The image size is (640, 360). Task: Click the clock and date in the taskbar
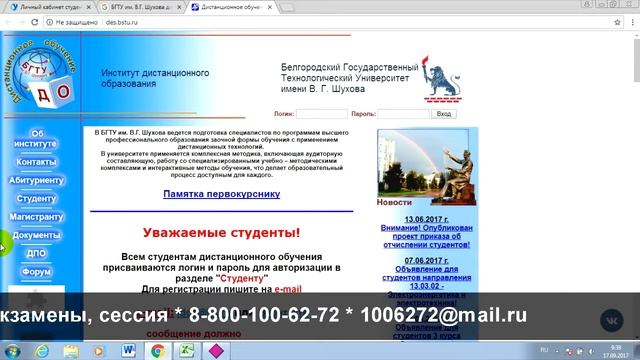pyautogui.click(x=616, y=351)
